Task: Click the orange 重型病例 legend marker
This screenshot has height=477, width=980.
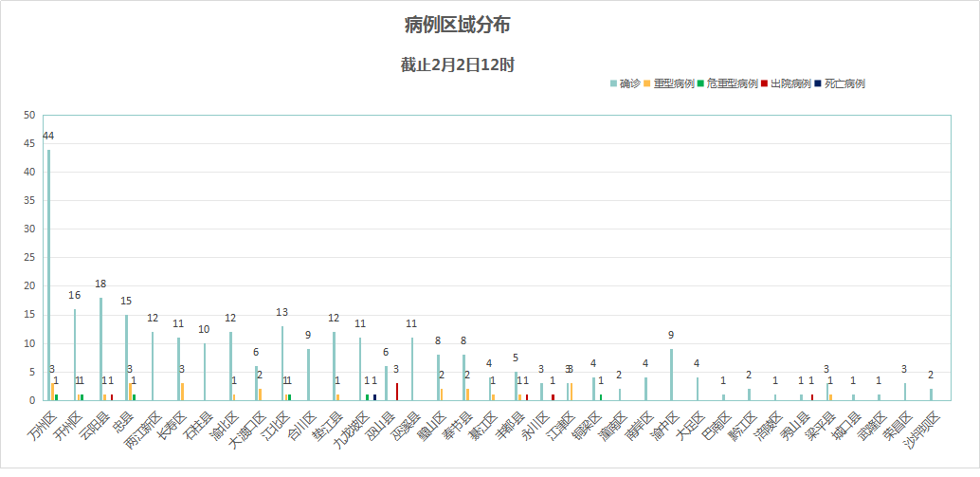Action: pyautogui.click(x=647, y=84)
